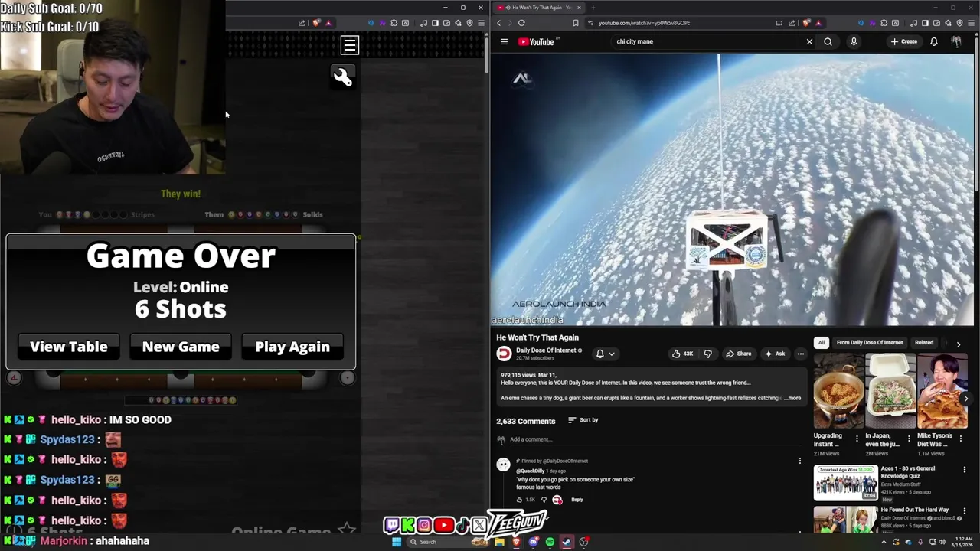Click the YouTube address bar URL
980x551 pixels.
pyautogui.click(x=644, y=23)
